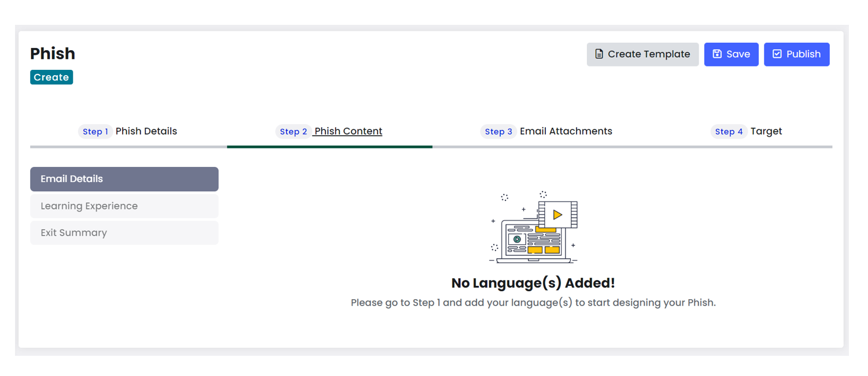Open the Email Attachments step
868x376 pixels.
[x=566, y=131]
